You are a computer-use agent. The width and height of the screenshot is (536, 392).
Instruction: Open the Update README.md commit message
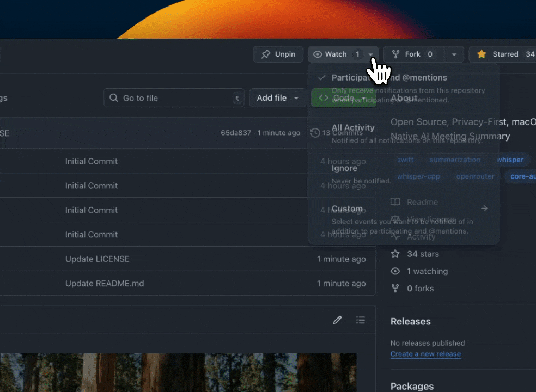click(105, 284)
